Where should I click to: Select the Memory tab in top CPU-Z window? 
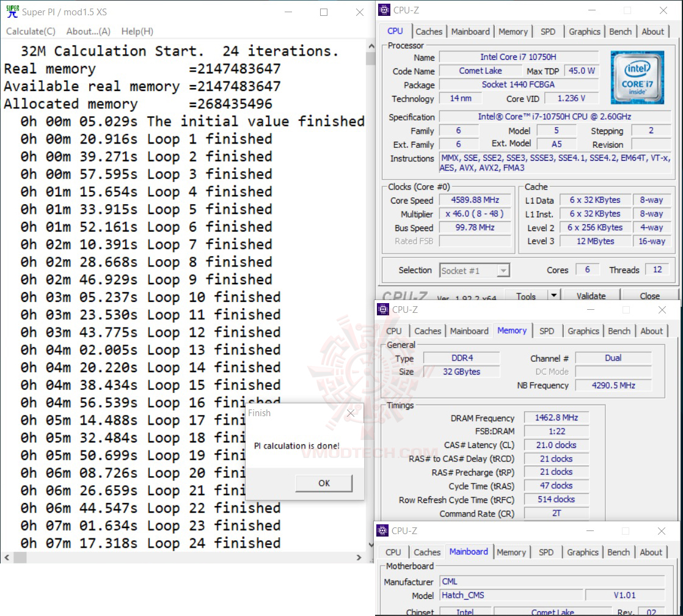[x=513, y=31]
